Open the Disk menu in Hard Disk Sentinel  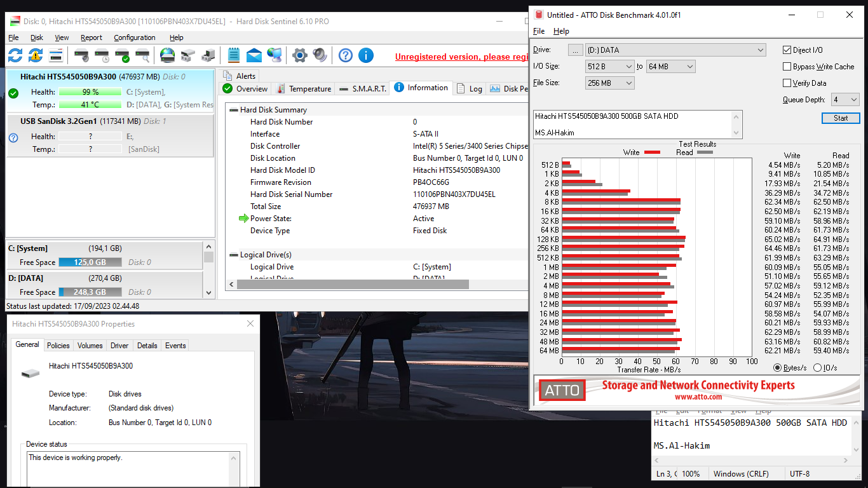point(37,37)
